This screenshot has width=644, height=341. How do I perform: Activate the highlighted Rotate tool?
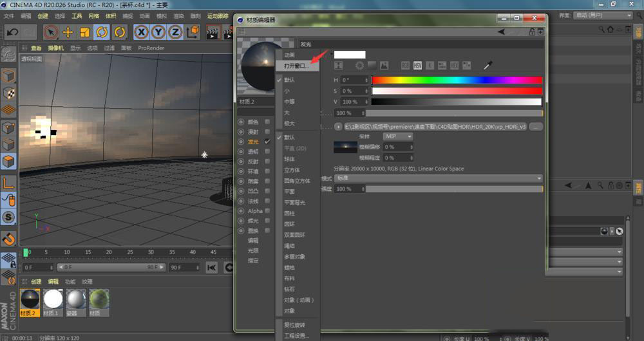(102, 32)
